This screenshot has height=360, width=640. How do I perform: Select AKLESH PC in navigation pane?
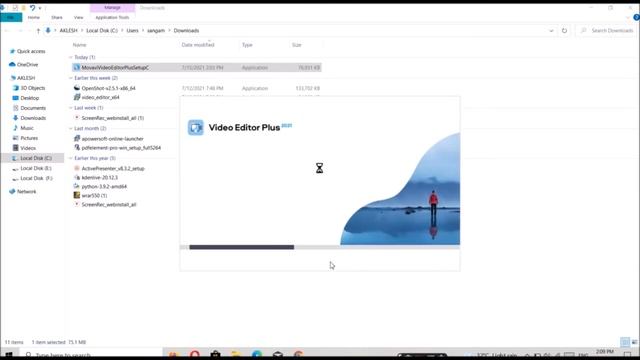point(23,78)
